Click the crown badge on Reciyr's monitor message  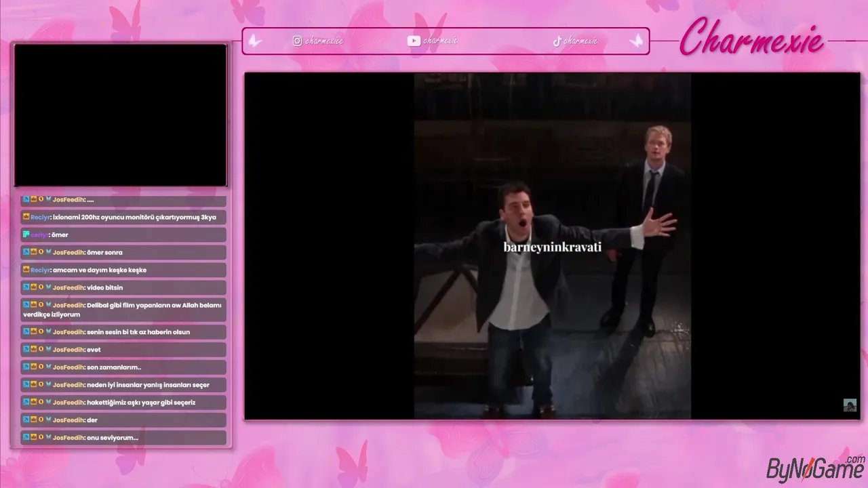[x=26, y=217]
